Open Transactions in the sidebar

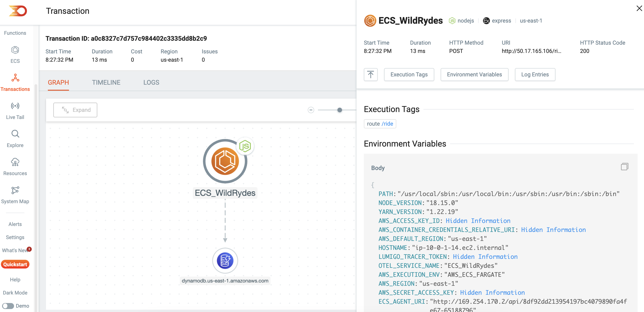(15, 82)
